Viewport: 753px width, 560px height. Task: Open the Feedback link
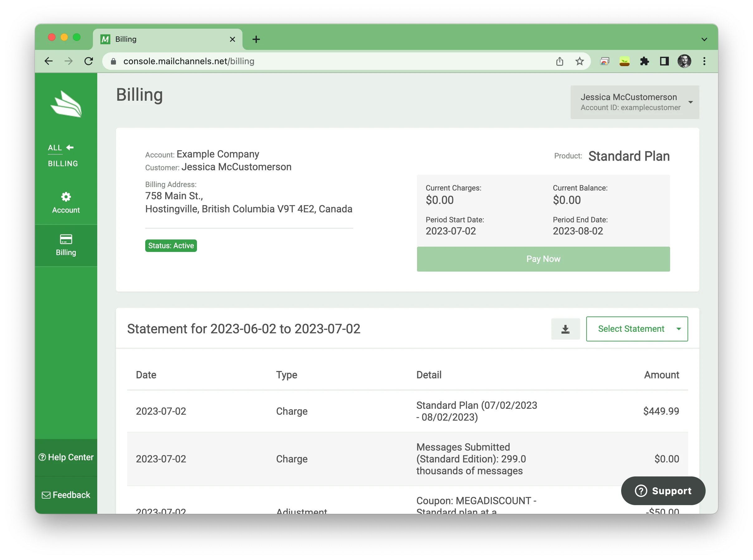coord(66,495)
